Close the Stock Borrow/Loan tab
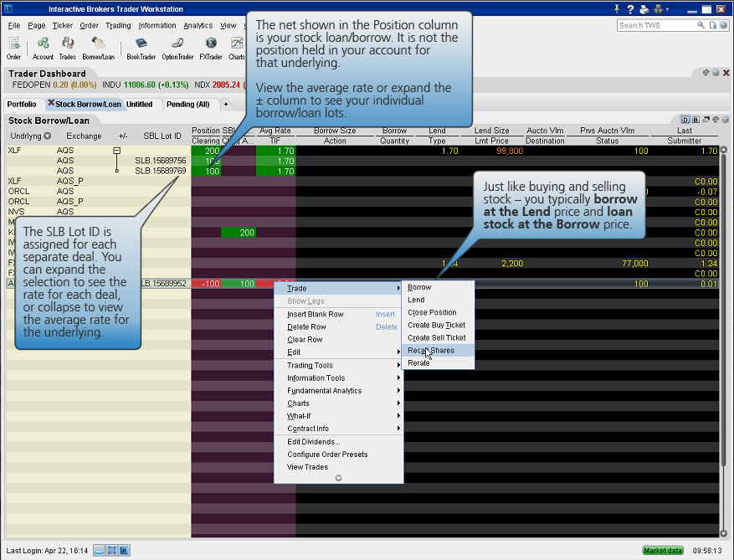 pyautogui.click(x=51, y=103)
